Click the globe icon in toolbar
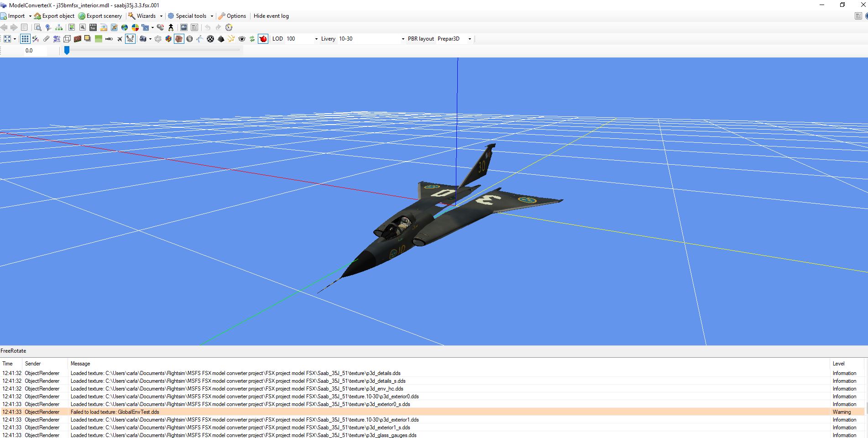 [124, 27]
